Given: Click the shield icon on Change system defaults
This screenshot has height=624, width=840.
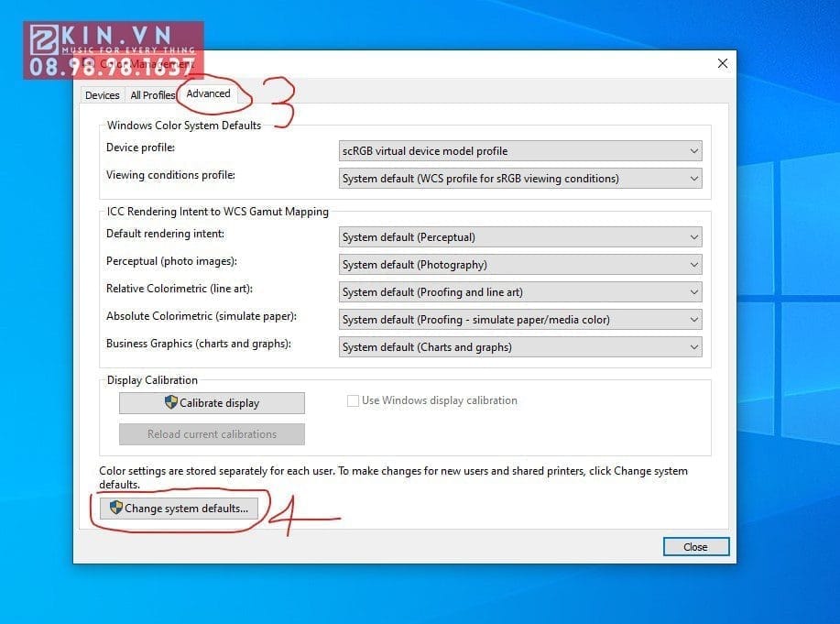Looking at the screenshot, I should point(115,509).
